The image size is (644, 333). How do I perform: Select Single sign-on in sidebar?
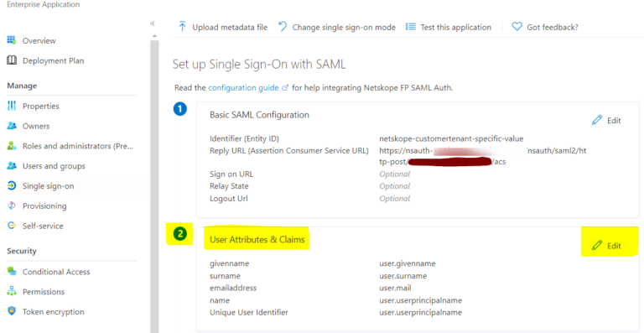(49, 186)
